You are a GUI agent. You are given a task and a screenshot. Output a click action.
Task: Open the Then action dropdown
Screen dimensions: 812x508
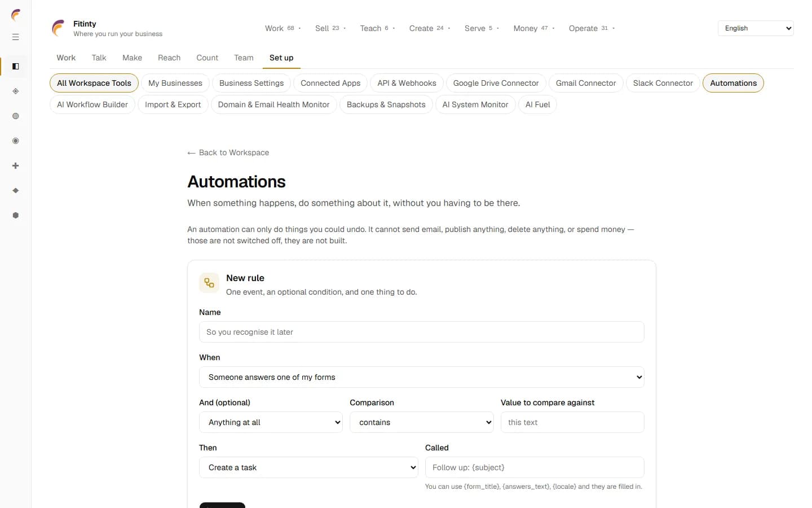[x=308, y=467]
